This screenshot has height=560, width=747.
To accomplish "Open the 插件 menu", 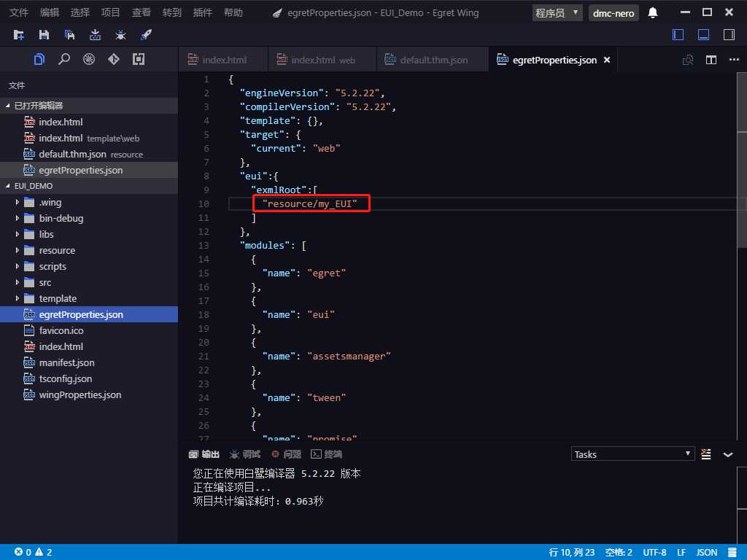I will 203,12.
